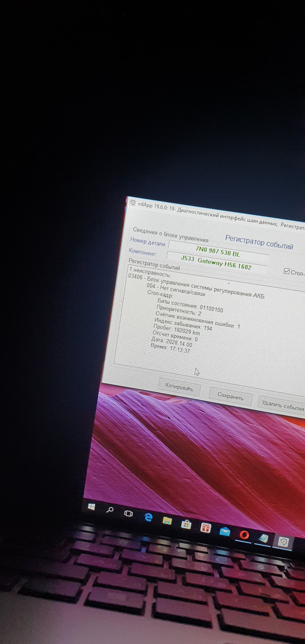Select the 'Дата: 2028.14.00' line

point(171,342)
